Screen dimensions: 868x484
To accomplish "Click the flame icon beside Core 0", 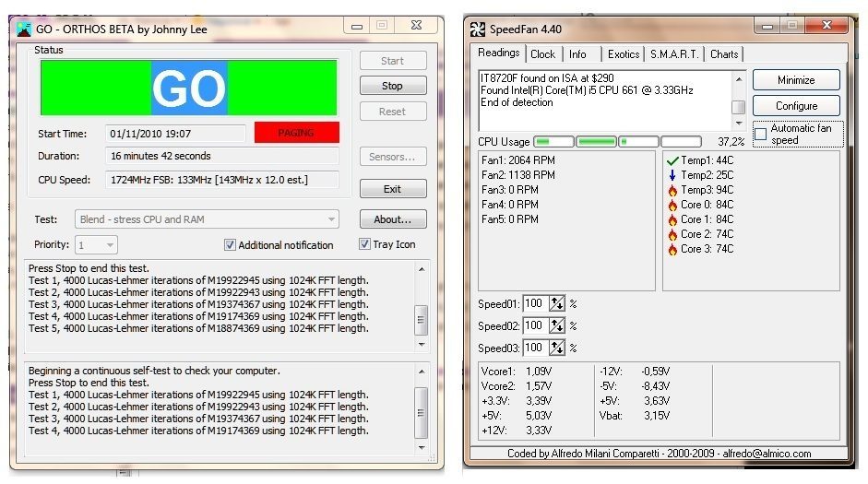I will [x=672, y=206].
